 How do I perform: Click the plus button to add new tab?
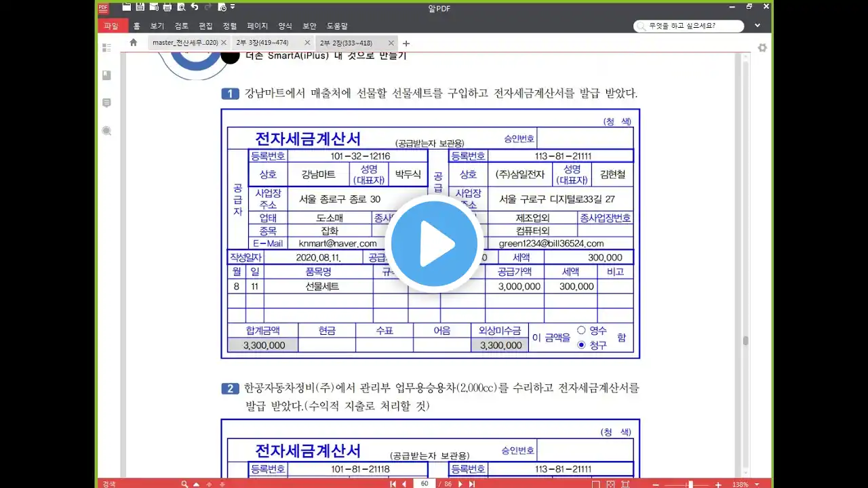406,43
